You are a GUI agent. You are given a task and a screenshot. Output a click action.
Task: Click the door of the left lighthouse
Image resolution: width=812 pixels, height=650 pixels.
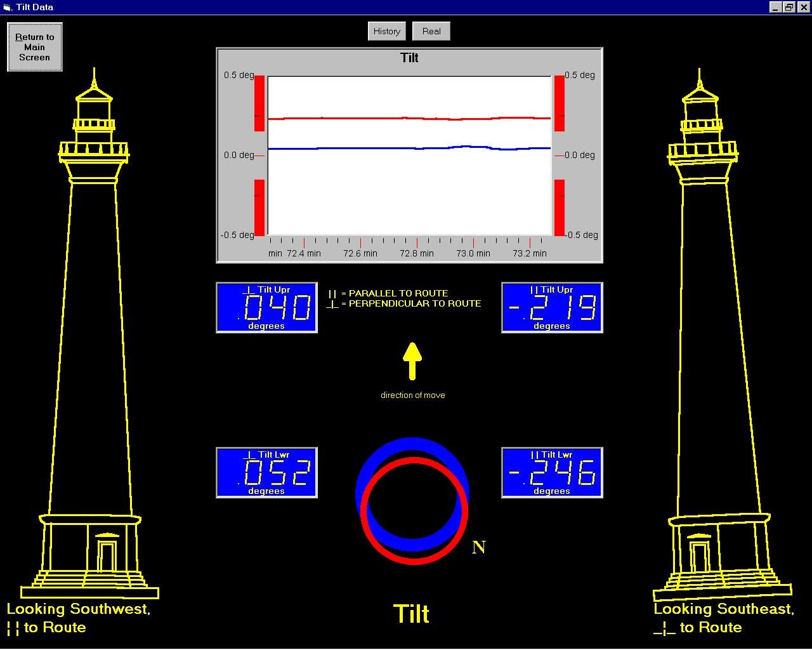click(106, 556)
